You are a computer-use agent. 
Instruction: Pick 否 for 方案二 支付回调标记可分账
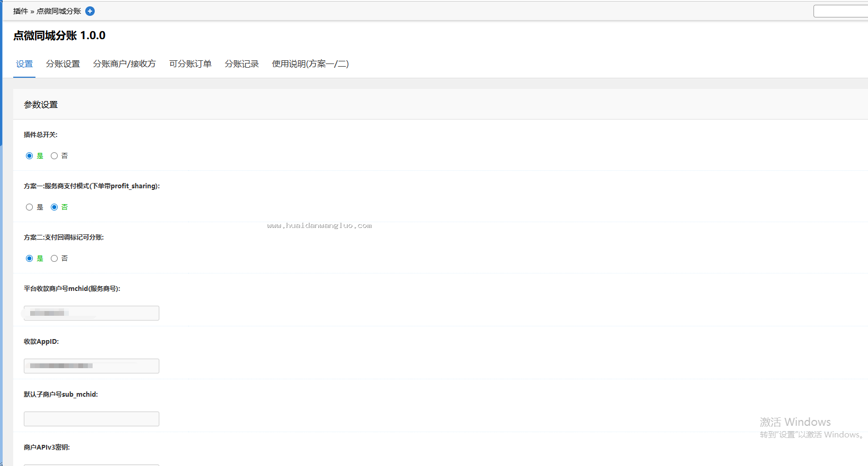54,259
